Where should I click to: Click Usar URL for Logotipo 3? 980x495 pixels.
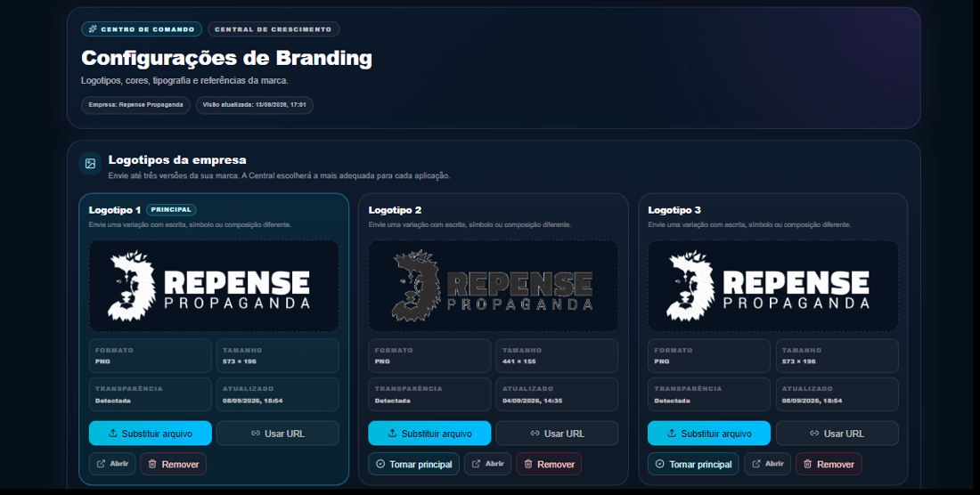(837, 434)
